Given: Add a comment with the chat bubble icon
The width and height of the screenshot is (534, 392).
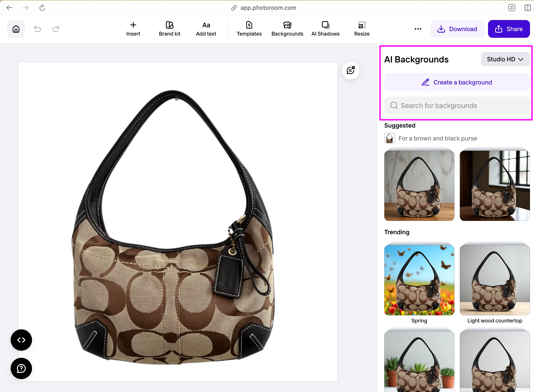Looking at the screenshot, I should pyautogui.click(x=351, y=70).
